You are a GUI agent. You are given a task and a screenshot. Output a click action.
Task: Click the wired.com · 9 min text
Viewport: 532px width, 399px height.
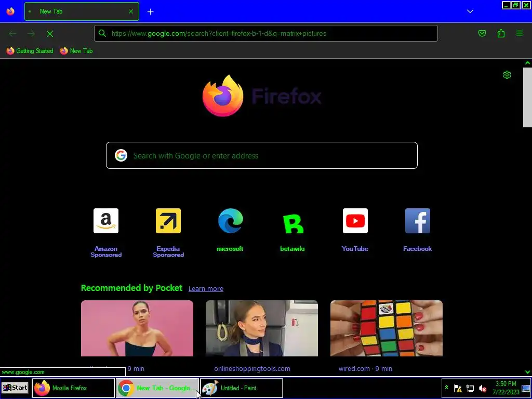click(x=365, y=368)
